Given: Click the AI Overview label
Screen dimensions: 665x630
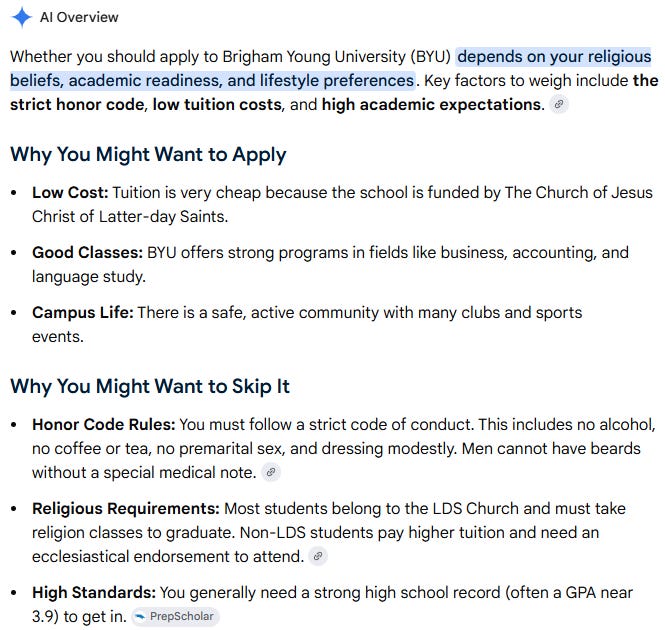Looking at the screenshot, I should coord(79,17).
